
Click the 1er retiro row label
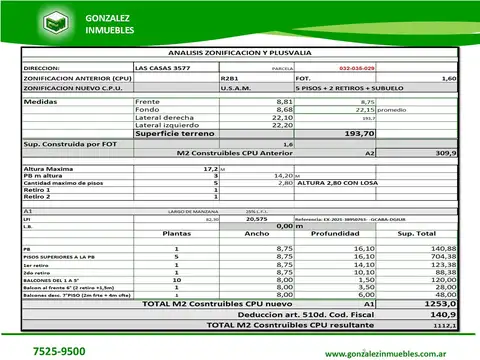click(x=36, y=265)
